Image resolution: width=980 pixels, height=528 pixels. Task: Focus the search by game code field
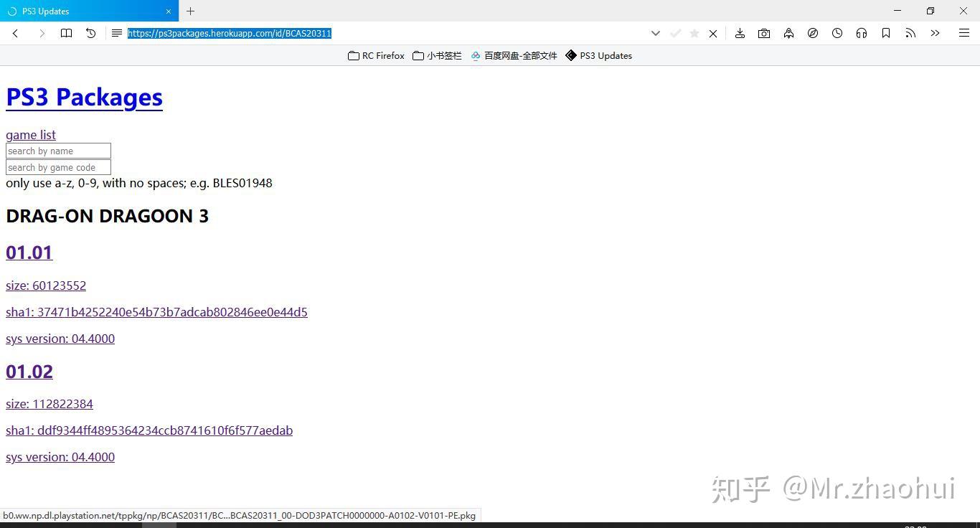[58, 167]
